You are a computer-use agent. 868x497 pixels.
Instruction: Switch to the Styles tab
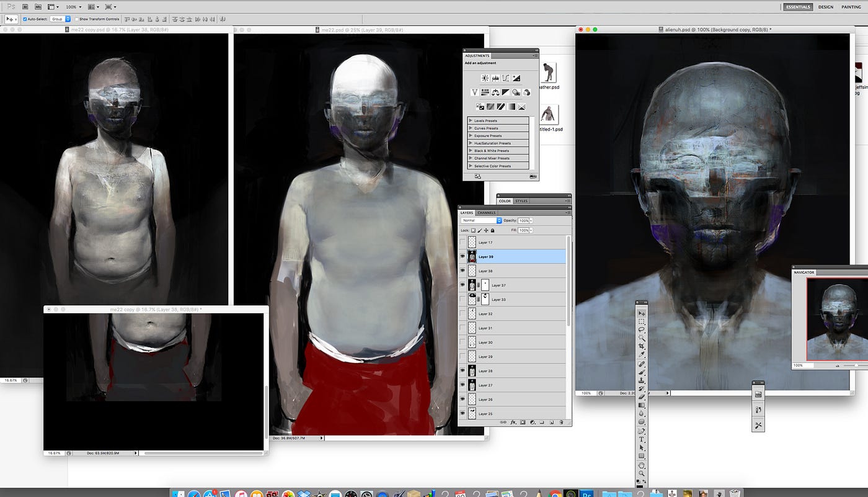point(521,201)
